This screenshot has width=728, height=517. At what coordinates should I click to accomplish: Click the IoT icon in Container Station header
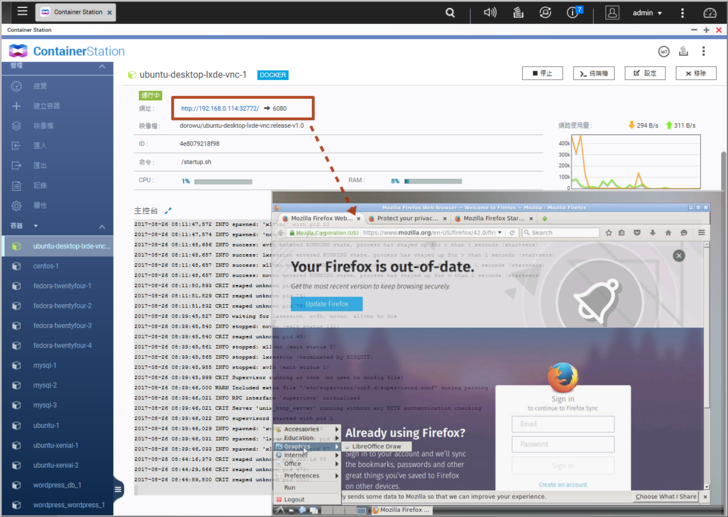pyautogui.click(x=663, y=52)
